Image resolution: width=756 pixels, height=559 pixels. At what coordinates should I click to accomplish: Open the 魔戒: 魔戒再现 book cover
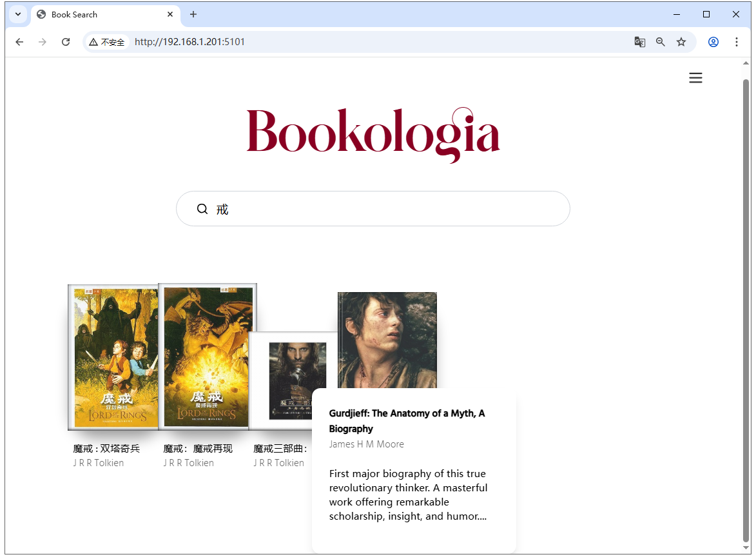208,357
